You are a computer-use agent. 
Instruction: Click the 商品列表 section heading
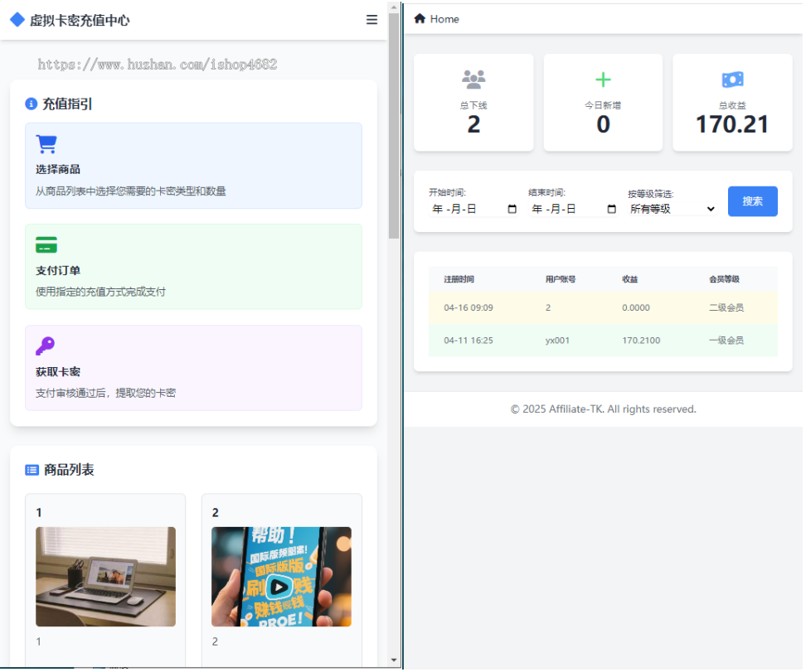[x=70, y=471]
